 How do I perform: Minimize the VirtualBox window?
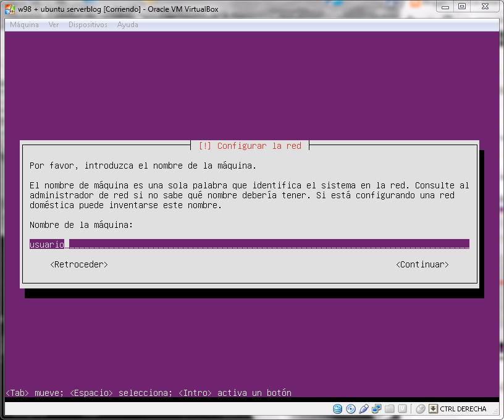[x=445, y=7]
